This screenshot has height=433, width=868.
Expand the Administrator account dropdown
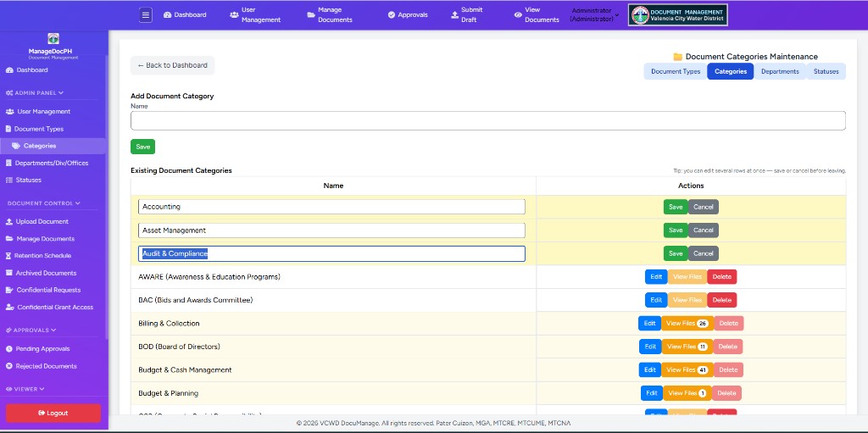[594, 15]
